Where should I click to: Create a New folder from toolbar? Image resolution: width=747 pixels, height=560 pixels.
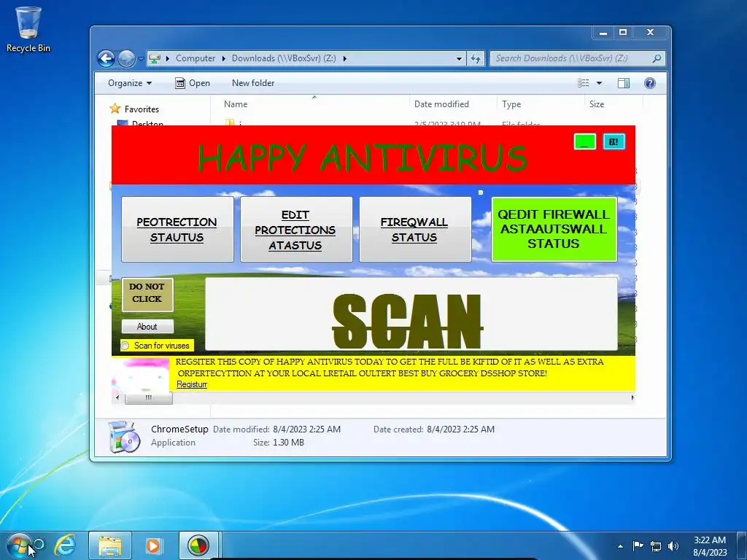[x=253, y=83]
